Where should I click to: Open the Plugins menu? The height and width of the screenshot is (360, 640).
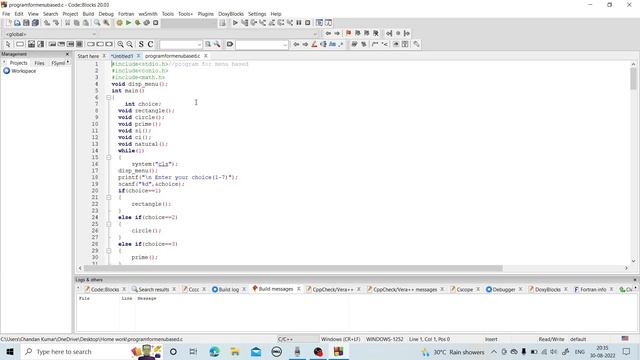(206, 14)
